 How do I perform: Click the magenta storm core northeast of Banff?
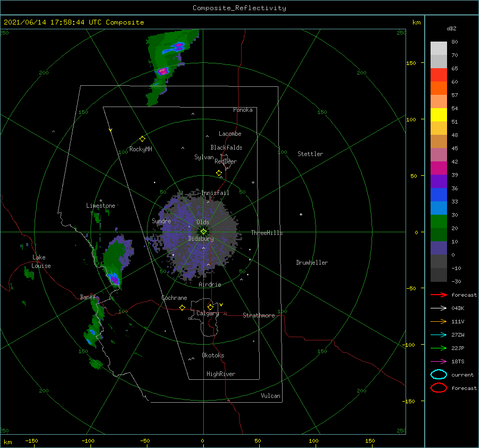tap(114, 279)
